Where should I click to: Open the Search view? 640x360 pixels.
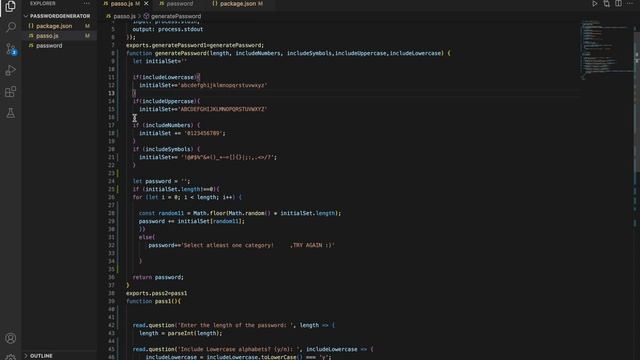point(11,27)
